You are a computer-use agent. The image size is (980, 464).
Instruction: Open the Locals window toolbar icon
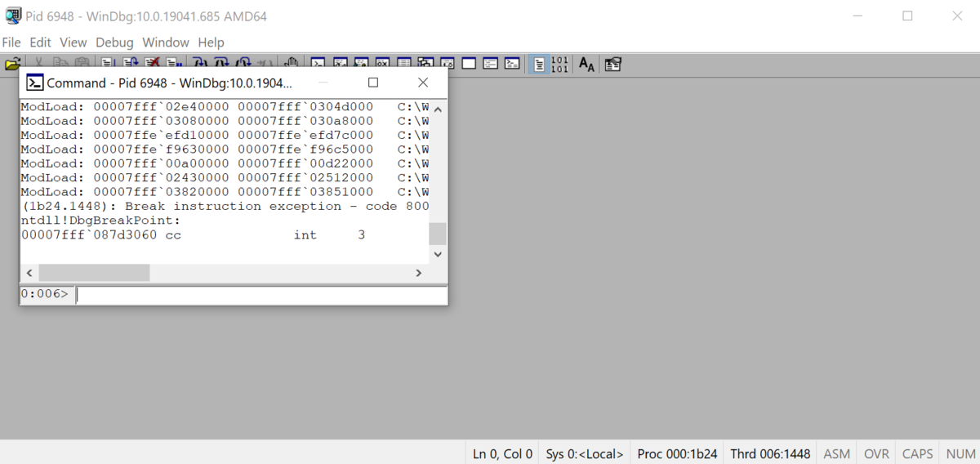click(361, 63)
